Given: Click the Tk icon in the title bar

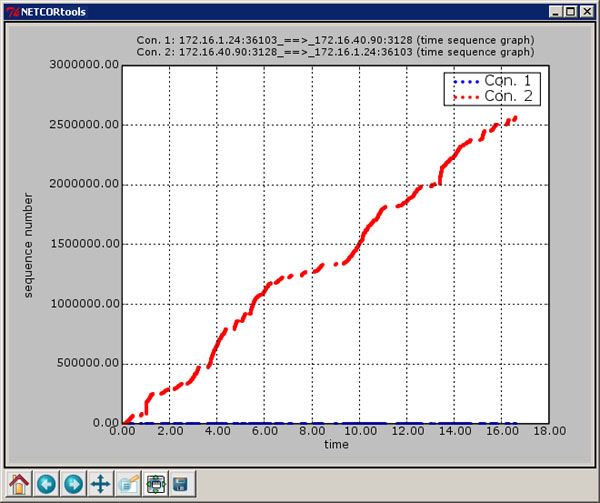Looking at the screenshot, I should click(13, 12).
